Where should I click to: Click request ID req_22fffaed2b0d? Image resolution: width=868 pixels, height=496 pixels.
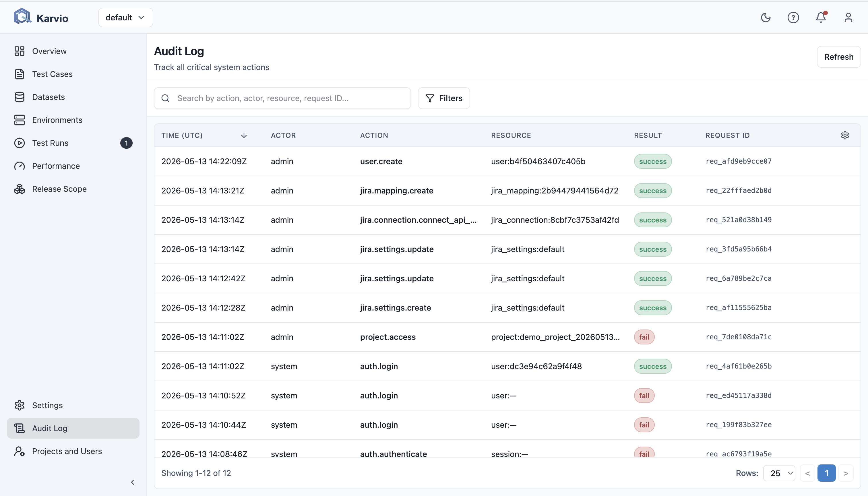739,191
